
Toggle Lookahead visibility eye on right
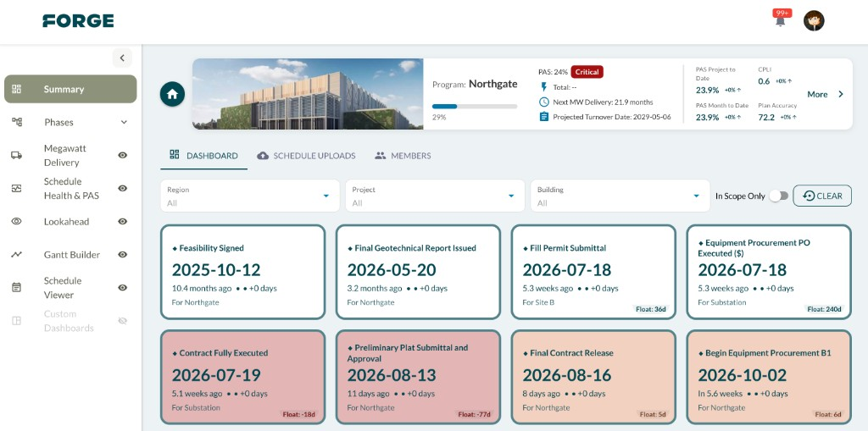(123, 221)
